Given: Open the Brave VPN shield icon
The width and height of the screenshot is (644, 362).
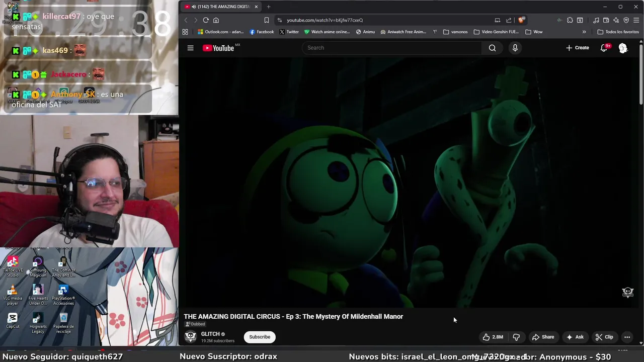Looking at the screenshot, I should [x=626, y=20].
